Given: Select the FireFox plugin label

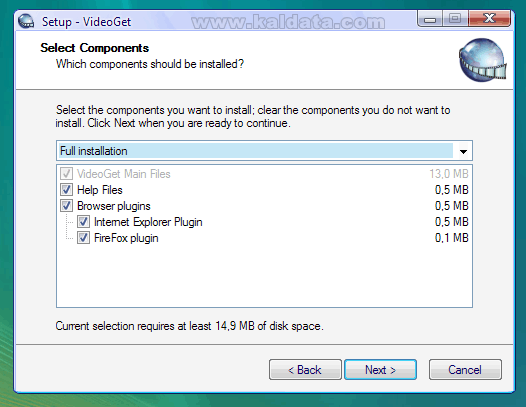Looking at the screenshot, I should (126, 238).
